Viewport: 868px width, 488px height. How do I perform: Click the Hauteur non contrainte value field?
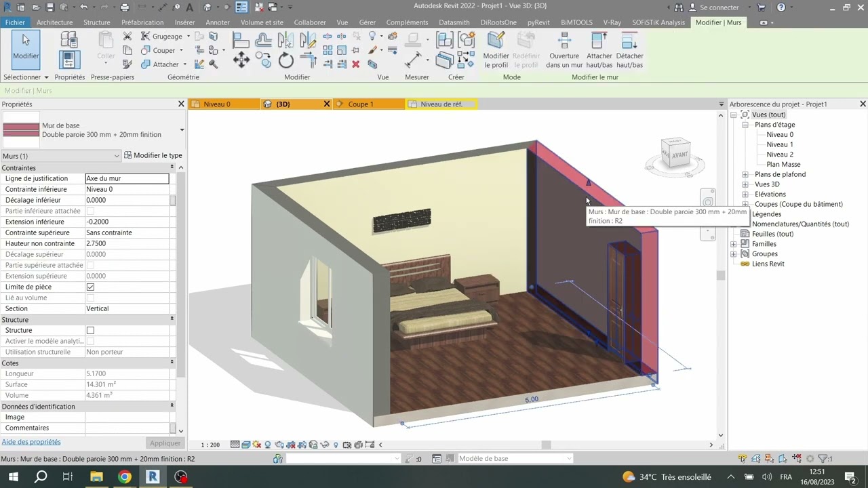(127, 243)
